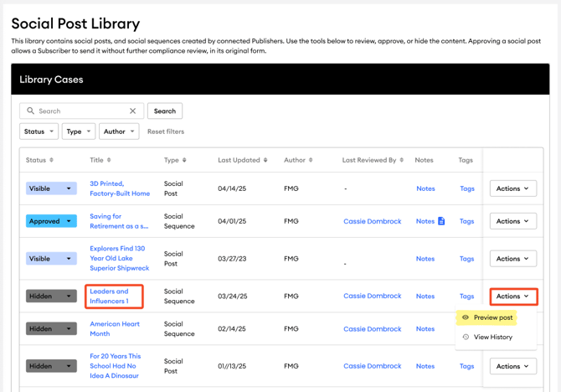Sort by Last Updated column arrows
The height and width of the screenshot is (392, 561).
click(265, 160)
